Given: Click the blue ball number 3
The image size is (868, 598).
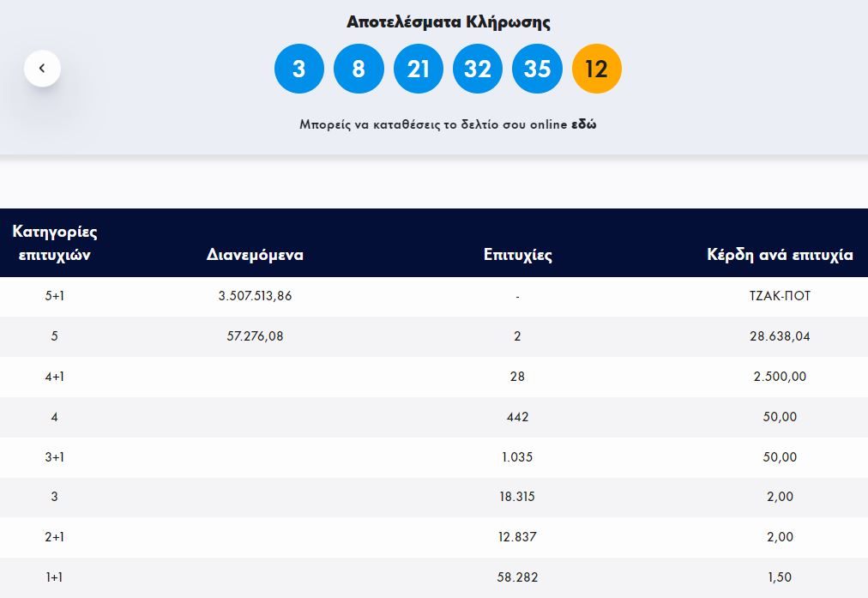Looking at the screenshot, I should [x=299, y=69].
